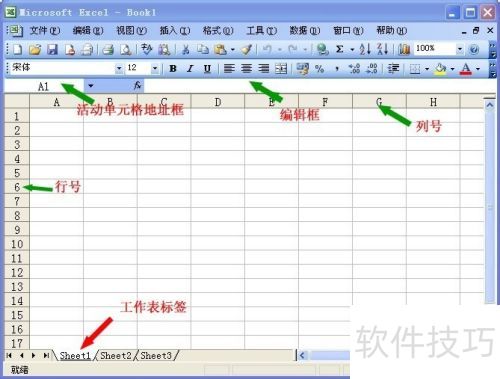Insert hyperlink globe icon

point(322,50)
